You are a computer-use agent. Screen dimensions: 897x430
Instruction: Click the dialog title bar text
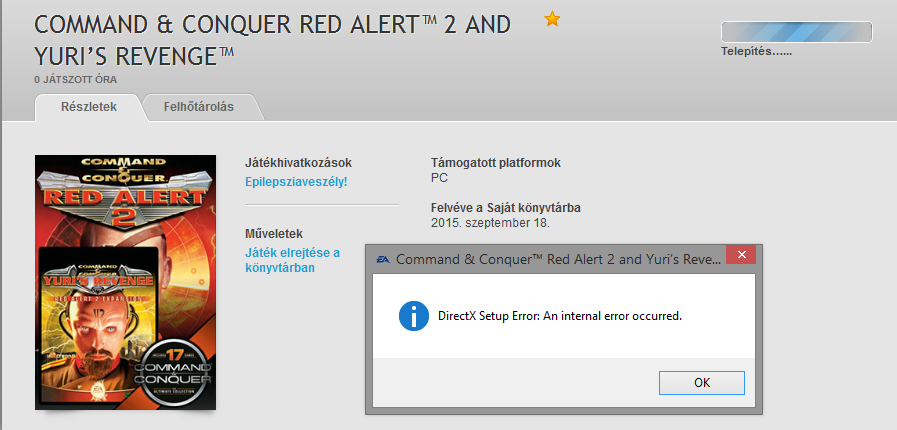[x=558, y=260]
